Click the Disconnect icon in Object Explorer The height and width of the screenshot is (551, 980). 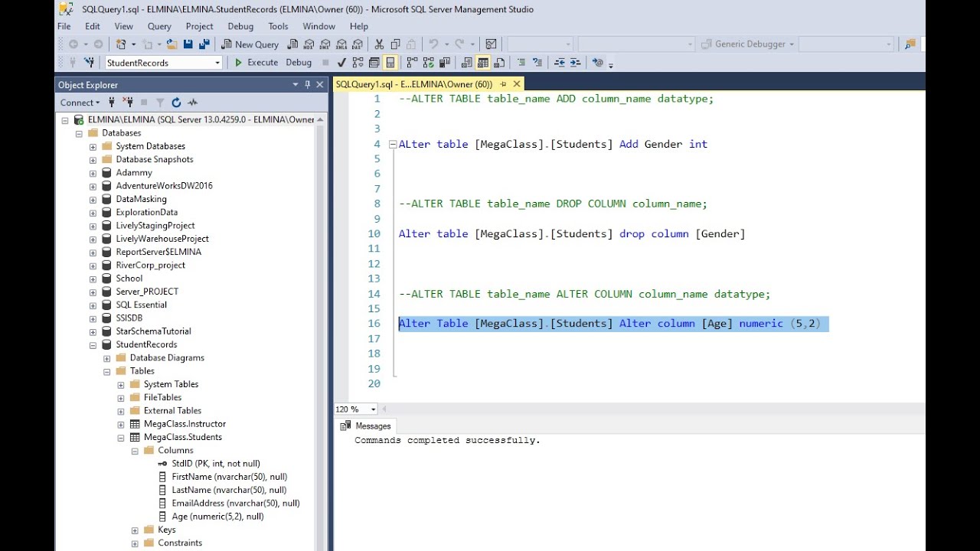127,103
